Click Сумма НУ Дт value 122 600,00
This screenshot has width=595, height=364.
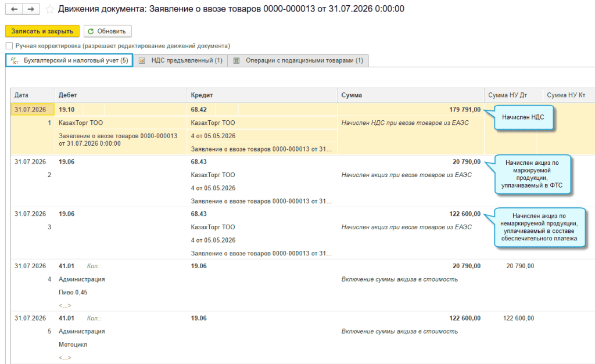point(518,318)
